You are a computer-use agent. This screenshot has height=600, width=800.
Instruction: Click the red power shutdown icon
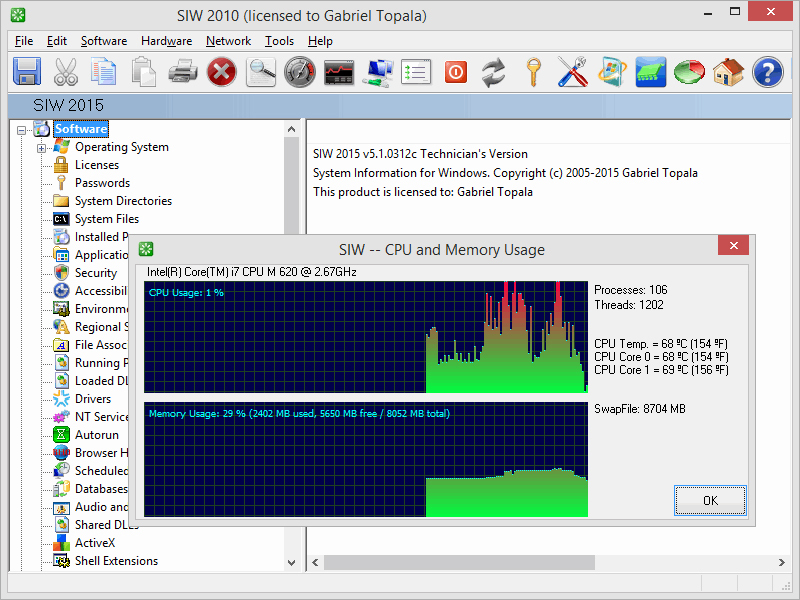pyautogui.click(x=456, y=72)
